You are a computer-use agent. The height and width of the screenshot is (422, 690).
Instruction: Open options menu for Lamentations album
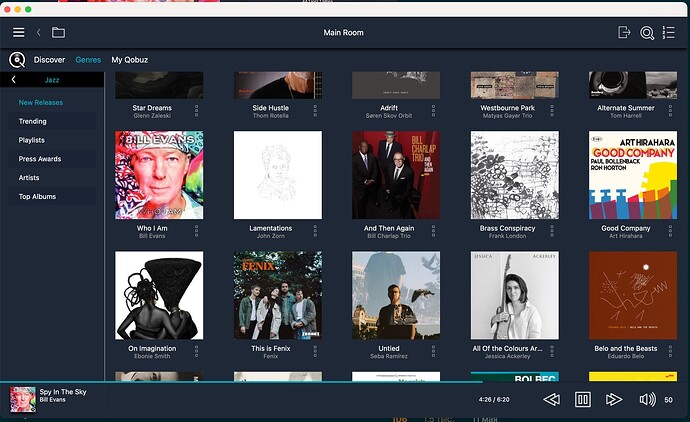(315, 231)
